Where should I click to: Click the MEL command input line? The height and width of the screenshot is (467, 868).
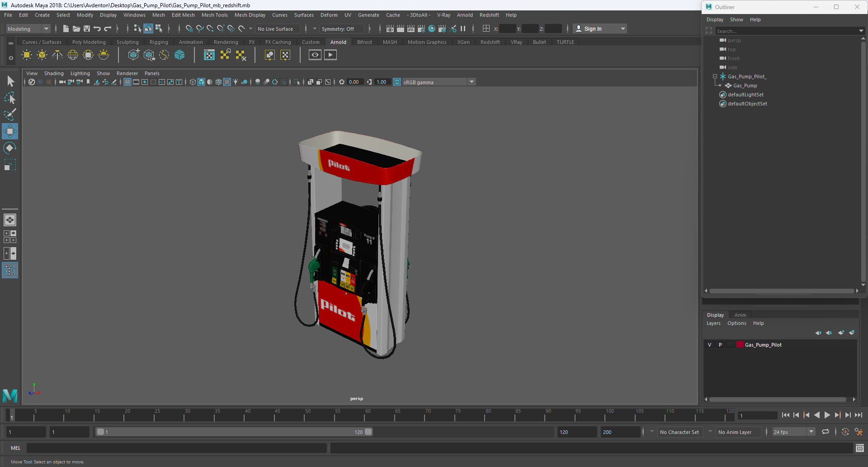pyautogui.click(x=176, y=448)
